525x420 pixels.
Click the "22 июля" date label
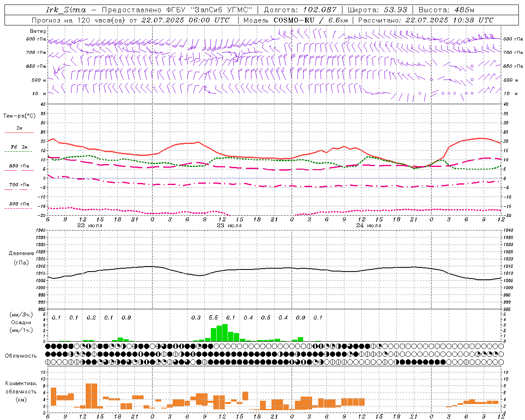pyautogui.click(x=90, y=226)
